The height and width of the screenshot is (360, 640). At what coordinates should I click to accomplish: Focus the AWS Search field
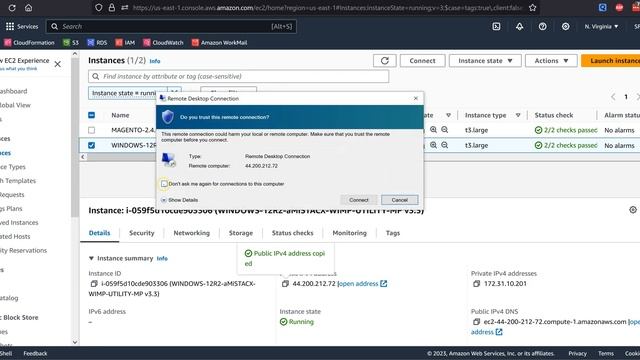(x=171, y=26)
